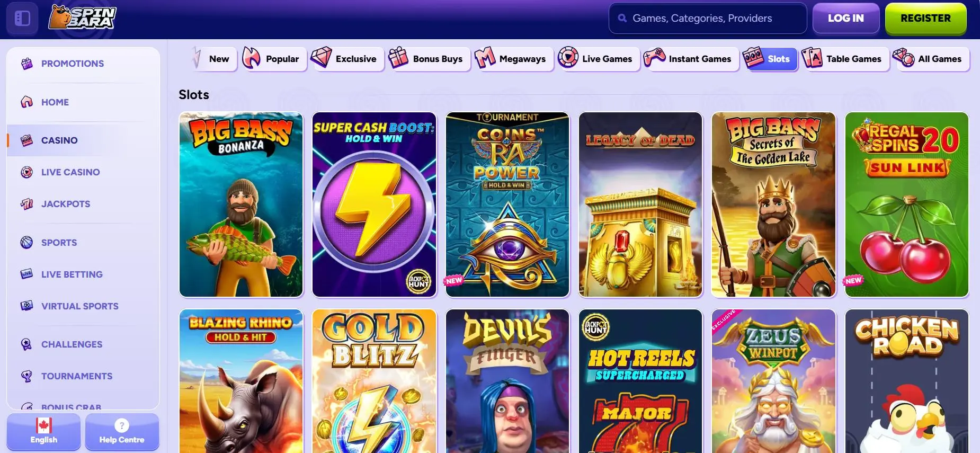Open the English language selector
The image size is (980, 453).
(x=43, y=431)
